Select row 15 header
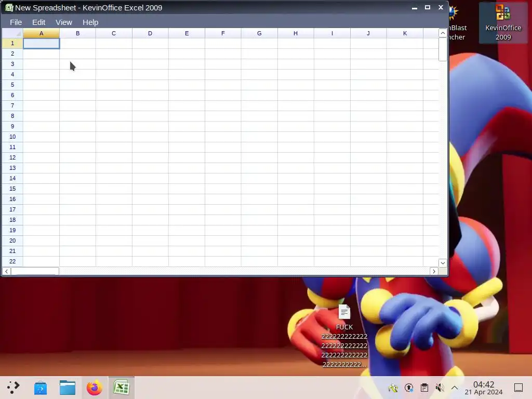Image resolution: width=532 pixels, height=399 pixels. (12, 189)
